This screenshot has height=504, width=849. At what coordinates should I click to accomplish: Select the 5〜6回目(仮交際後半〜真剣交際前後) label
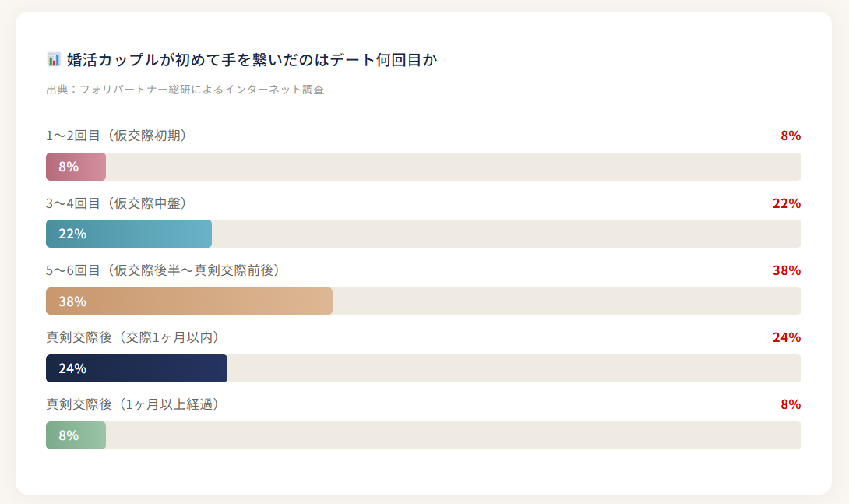pos(163,270)
